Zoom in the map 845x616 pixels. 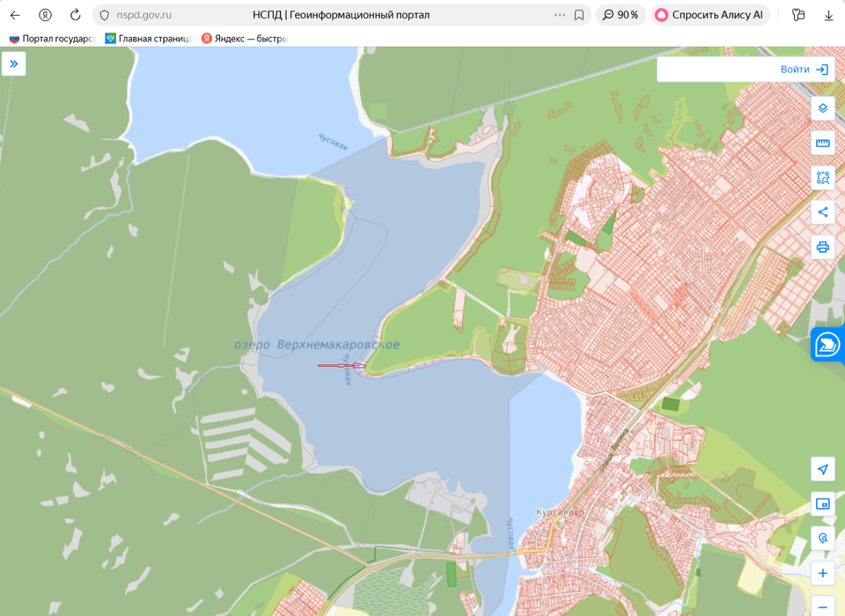tap(822, 573)
